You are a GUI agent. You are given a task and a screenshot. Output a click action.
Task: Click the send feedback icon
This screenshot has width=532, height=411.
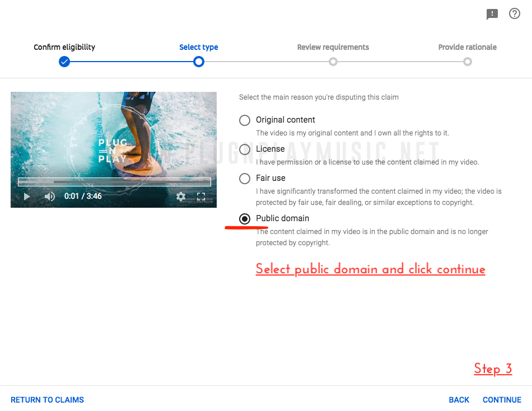click(492, 15)
